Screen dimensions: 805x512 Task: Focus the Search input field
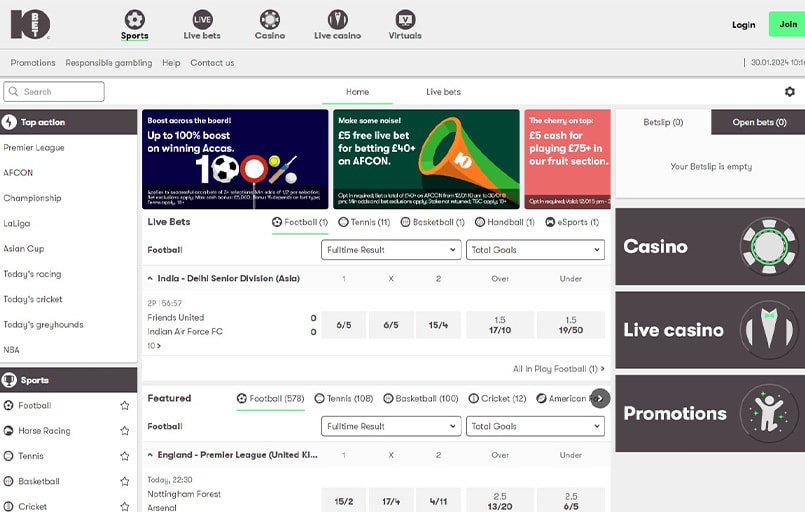tap(54, 91)
